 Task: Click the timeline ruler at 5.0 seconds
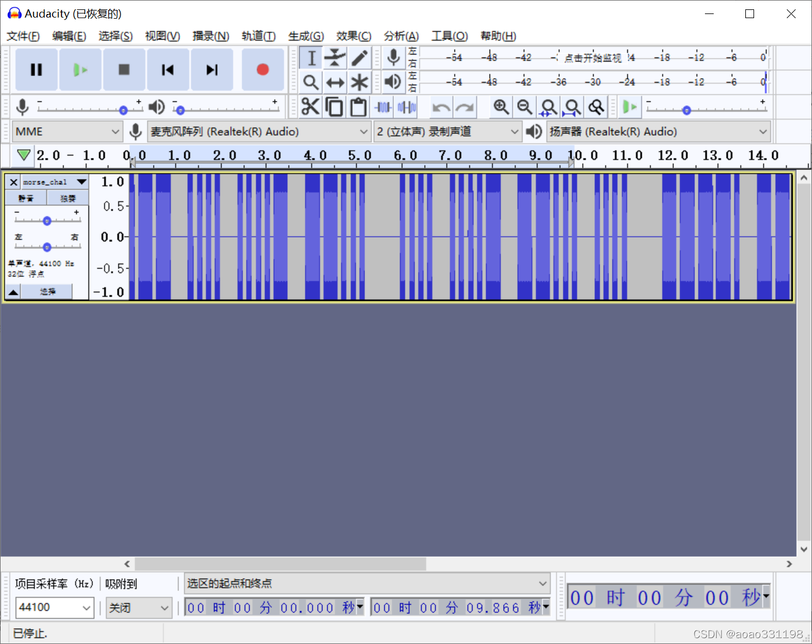click(x=360, y=156)
